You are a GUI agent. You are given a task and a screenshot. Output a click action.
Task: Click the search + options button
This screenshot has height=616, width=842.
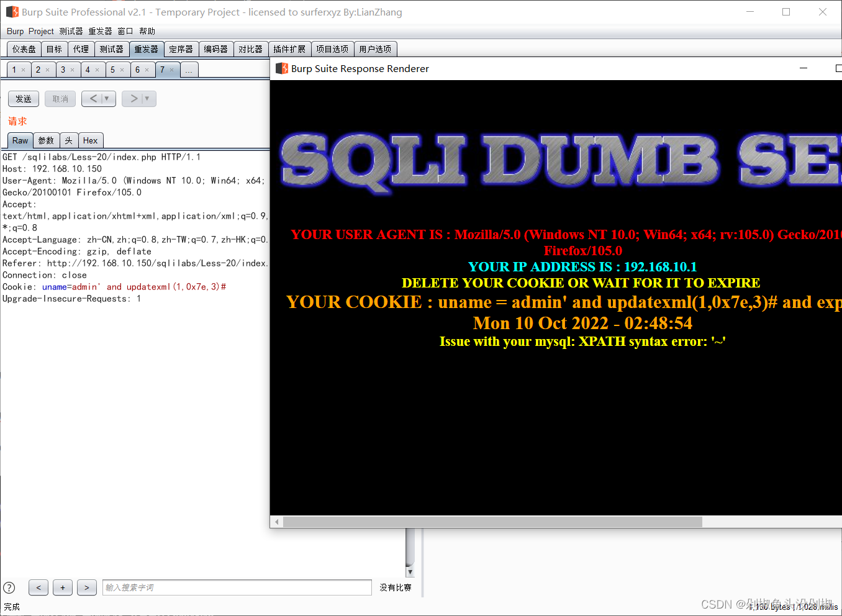[x=63, y=587]
